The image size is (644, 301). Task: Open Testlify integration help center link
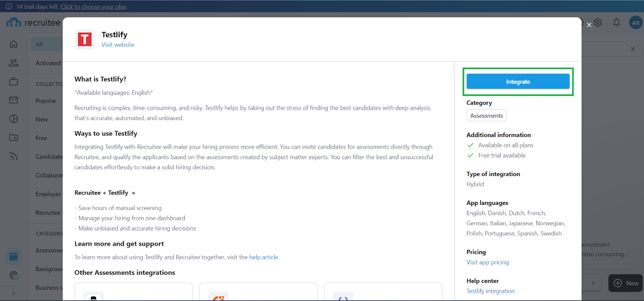(x=490, y=291)
